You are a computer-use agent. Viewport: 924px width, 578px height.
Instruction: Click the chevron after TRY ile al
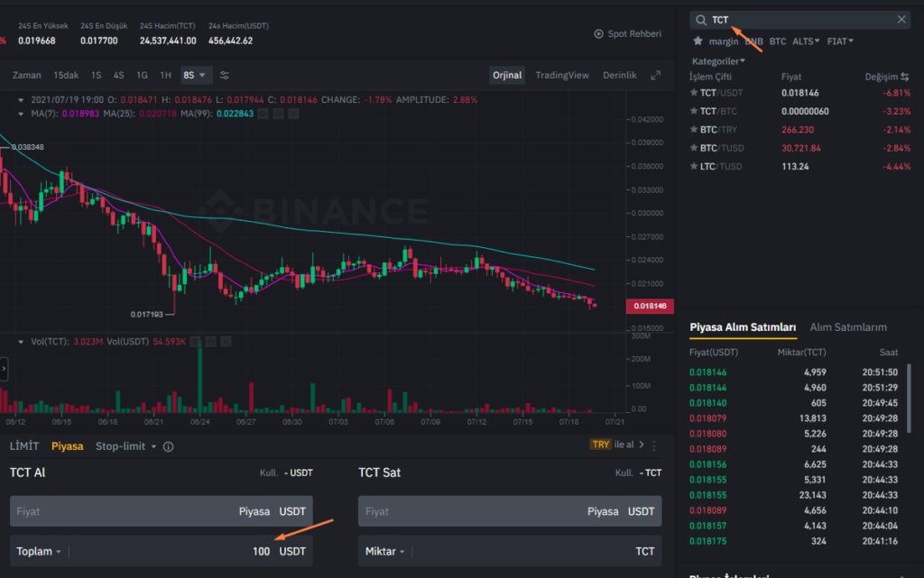point(642,445)
